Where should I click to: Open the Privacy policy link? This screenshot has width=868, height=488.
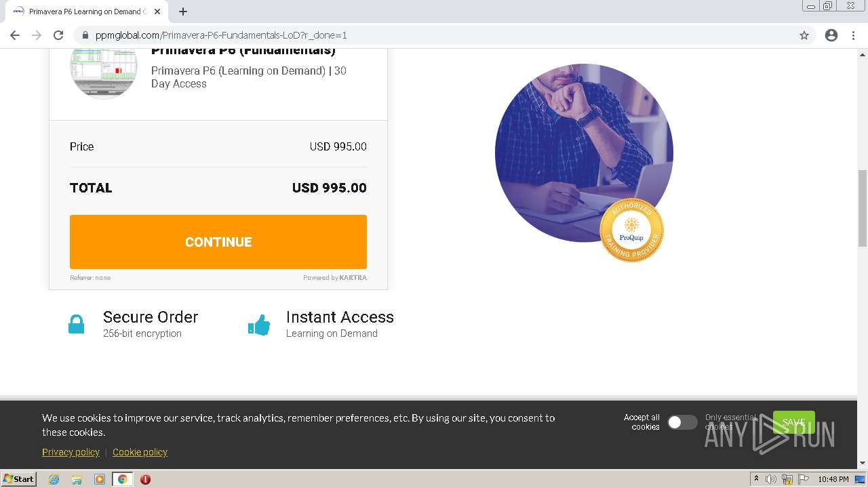tap(71, 452)
